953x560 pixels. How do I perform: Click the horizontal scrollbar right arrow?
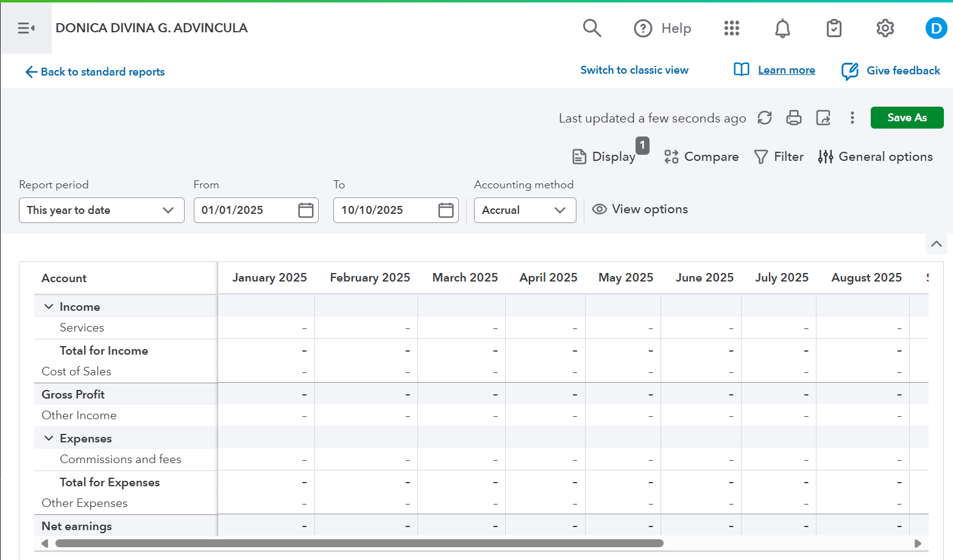point(918,544)
